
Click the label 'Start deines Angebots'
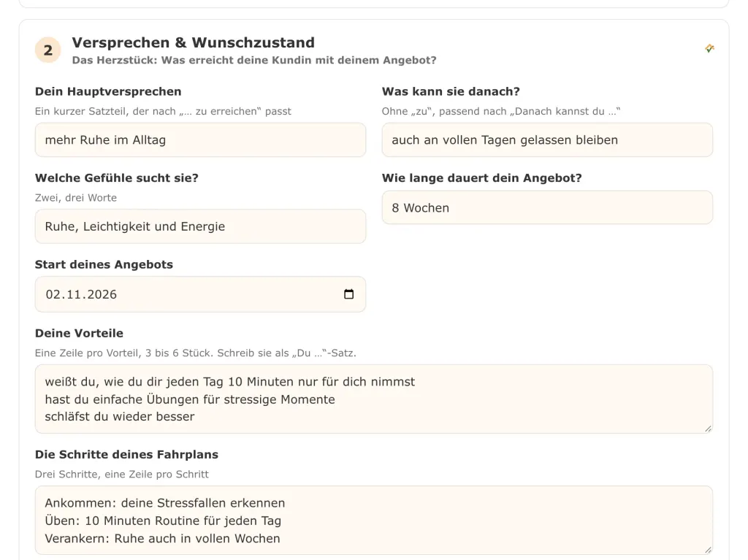(104, 265)
